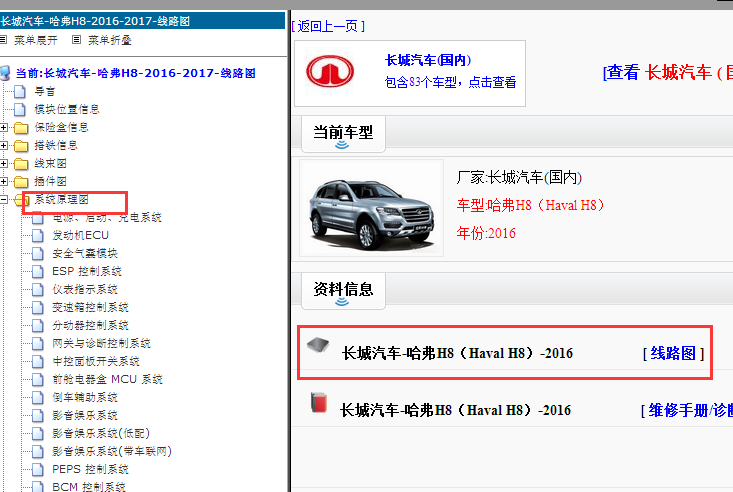The image size is (733, 492).
Task: Click the gray box icon beside 线路图 row
Action: (318, 345)
